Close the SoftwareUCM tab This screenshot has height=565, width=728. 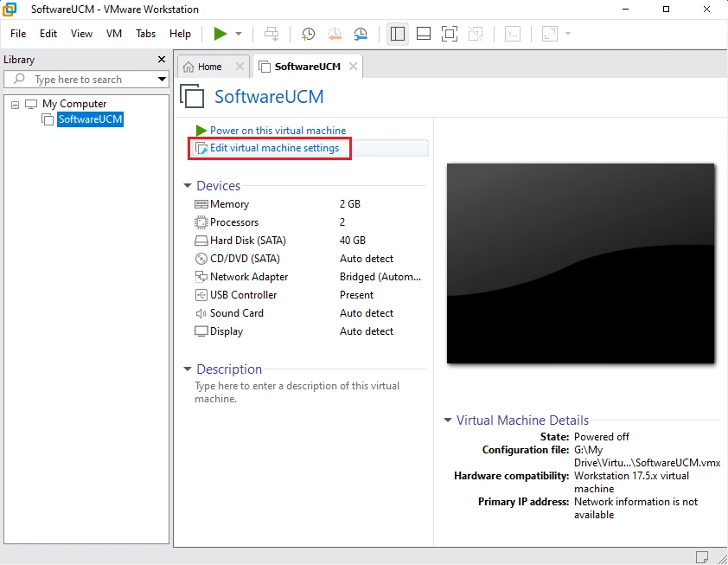click(354, 67)
